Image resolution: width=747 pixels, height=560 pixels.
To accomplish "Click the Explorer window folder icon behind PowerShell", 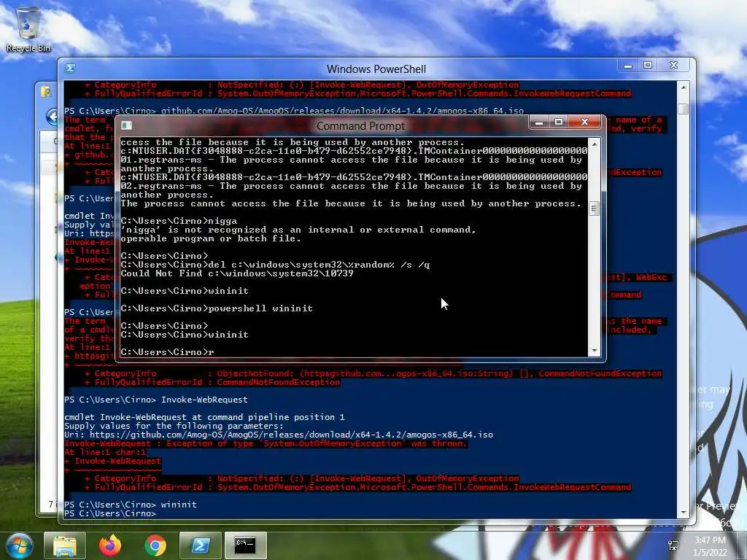I will coord(46,91).
